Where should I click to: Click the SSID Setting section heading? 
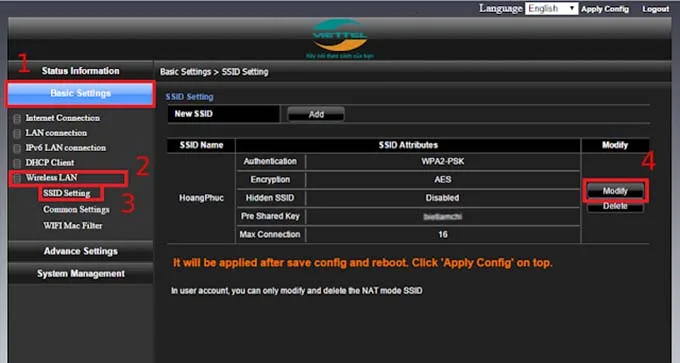[190, 97]
